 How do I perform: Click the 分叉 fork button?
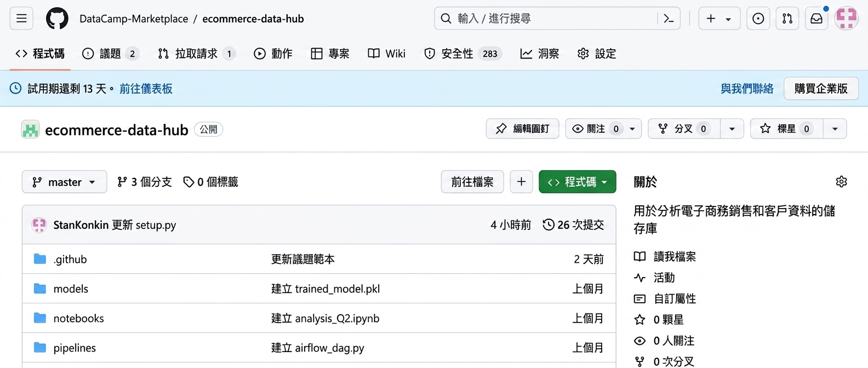click(684, 129)
